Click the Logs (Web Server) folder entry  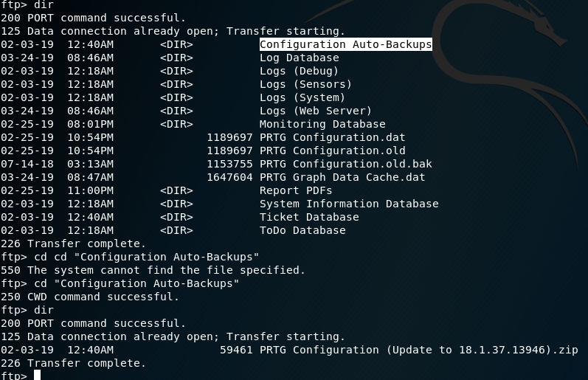(316, 111)
